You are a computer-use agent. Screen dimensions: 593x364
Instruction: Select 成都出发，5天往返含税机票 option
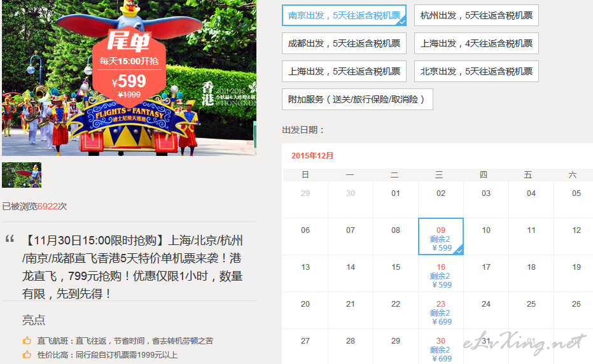point(344,43)
